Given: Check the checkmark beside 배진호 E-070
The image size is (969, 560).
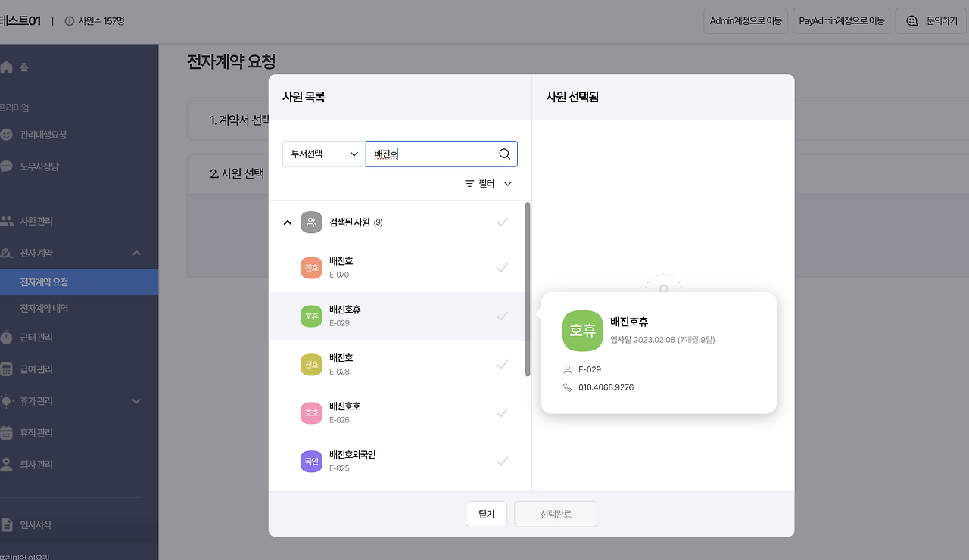Looking at the screenshot, I should (x=502, y=267).
